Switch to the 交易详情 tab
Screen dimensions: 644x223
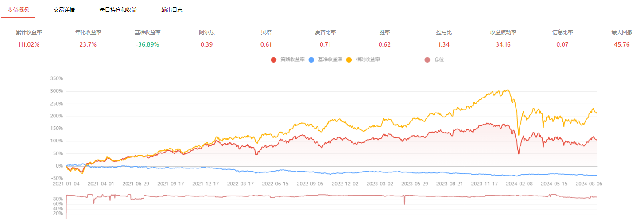(64, 9)
